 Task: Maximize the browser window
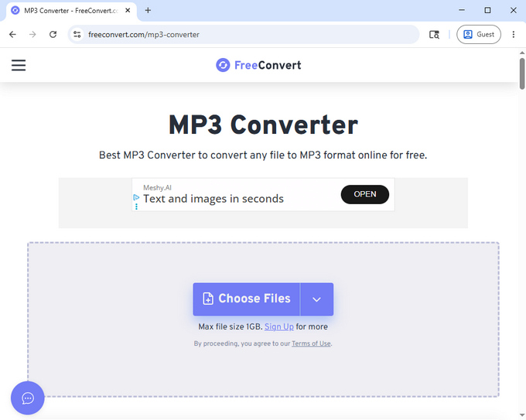(x=487, y=10)
